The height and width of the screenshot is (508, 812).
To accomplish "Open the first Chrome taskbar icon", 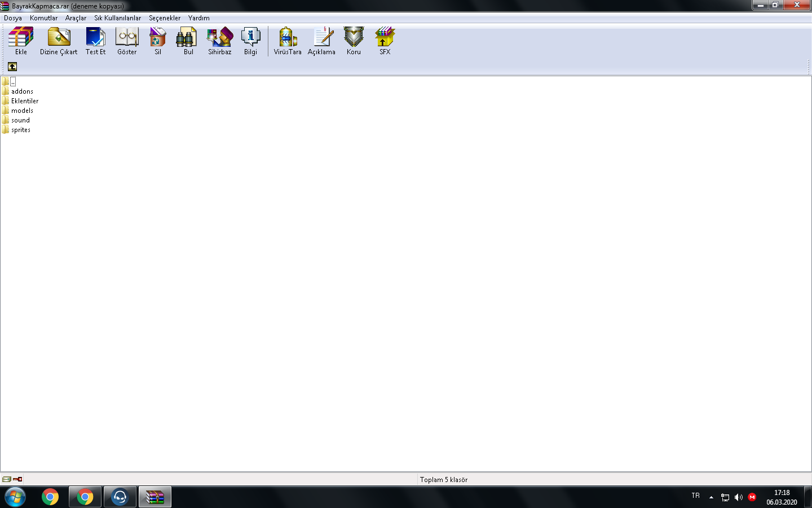I will coord(50,497).
